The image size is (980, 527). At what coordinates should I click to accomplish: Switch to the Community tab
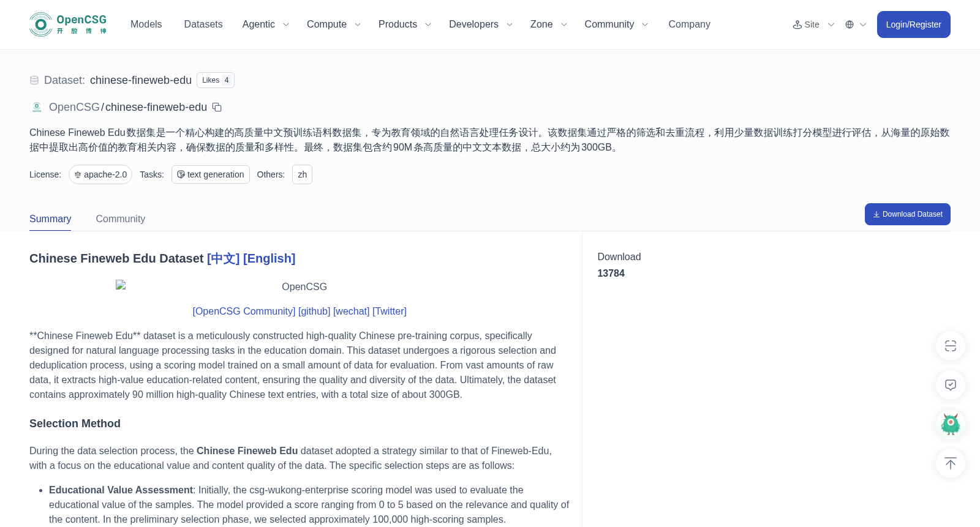coord(121,219)
